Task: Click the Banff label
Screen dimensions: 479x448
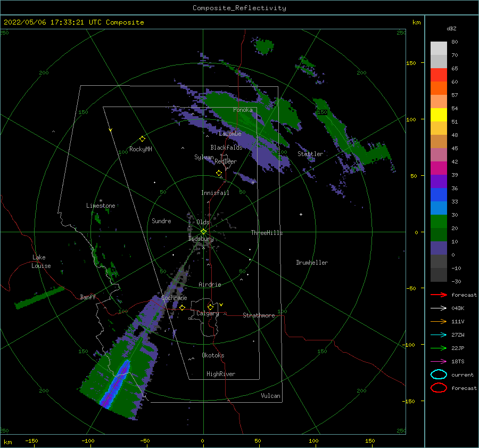Action: tap(88, 297)
